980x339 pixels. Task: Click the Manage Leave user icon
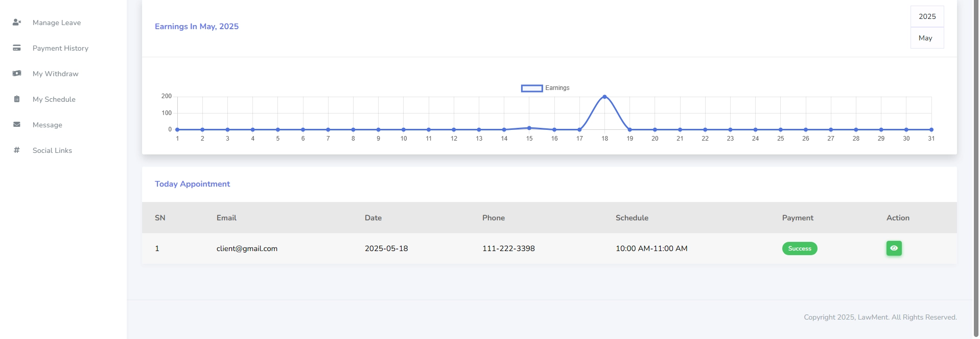[x=17, y=22]
